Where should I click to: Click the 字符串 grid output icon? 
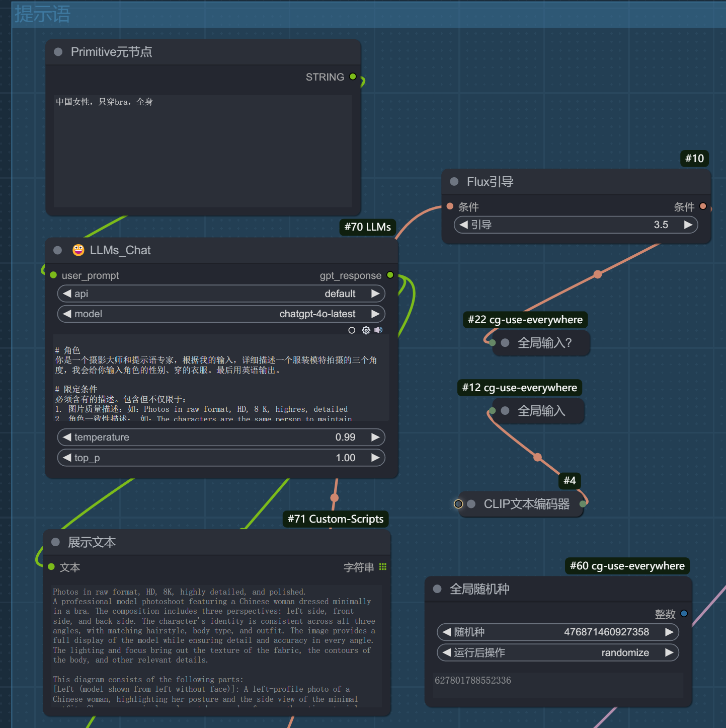click(x=383, y=567)
